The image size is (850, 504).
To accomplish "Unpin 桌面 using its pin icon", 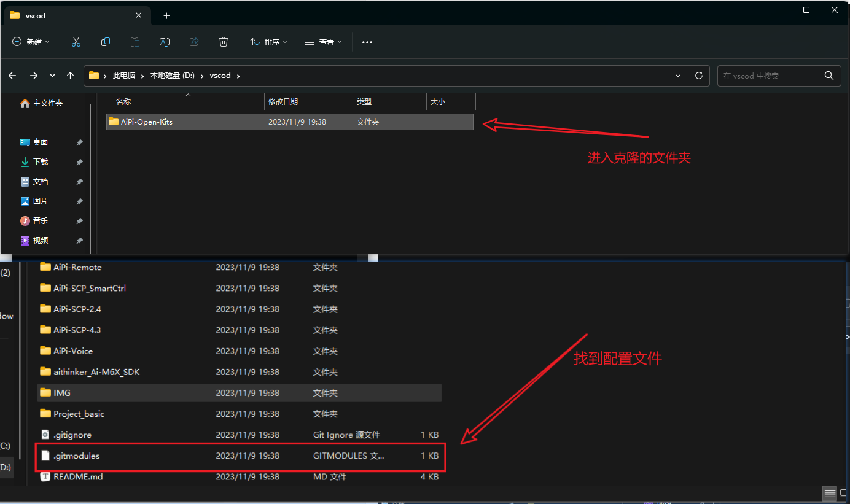I will point(79,142).
